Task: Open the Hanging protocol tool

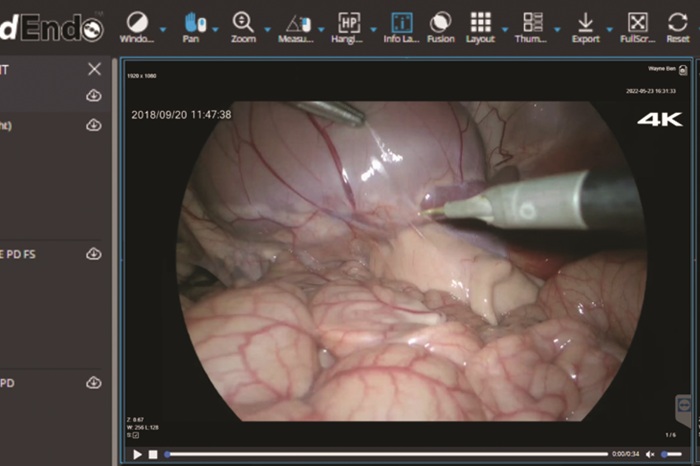Action: click(347, 27)
